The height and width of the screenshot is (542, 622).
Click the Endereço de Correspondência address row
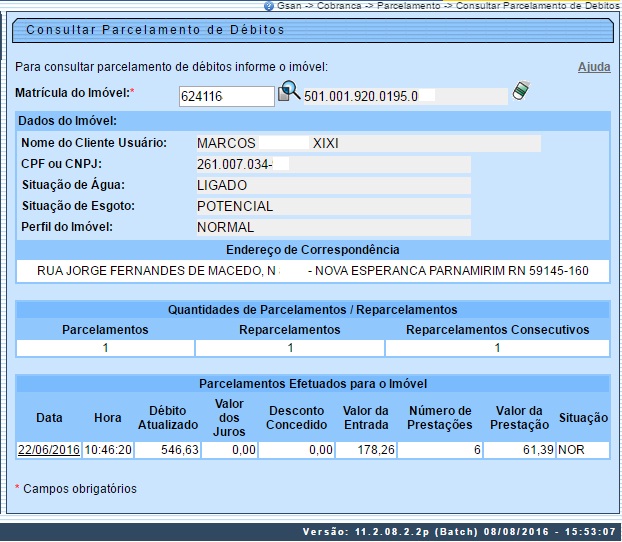click(312, 271)
